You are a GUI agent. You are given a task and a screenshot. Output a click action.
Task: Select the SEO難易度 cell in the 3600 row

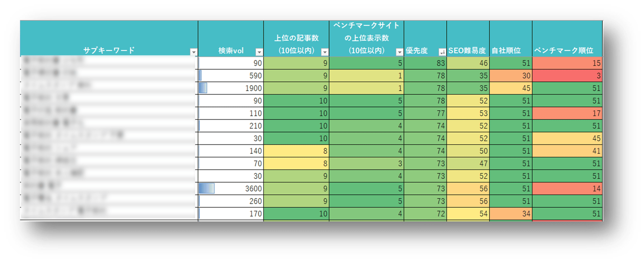coord(468,189)
